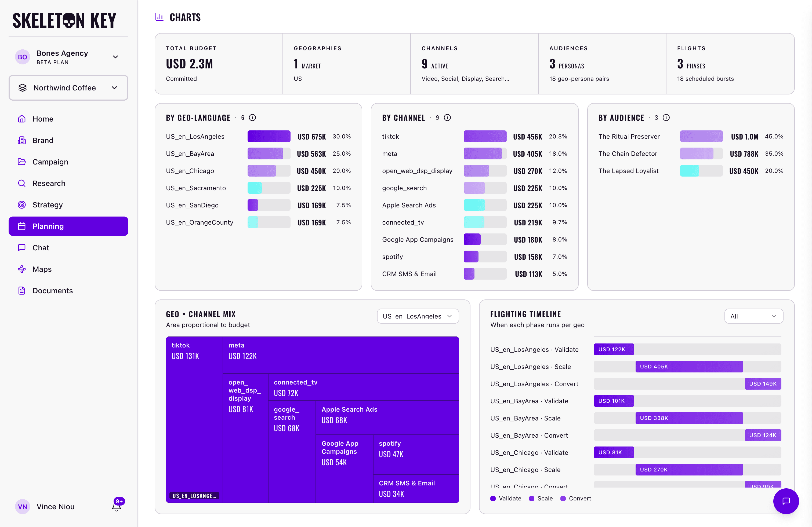This screenshot has height=527, width=812.
Task: Click the Apple Search Ads treemap tile
Action: pyautogui.click(x=387, y=418)
